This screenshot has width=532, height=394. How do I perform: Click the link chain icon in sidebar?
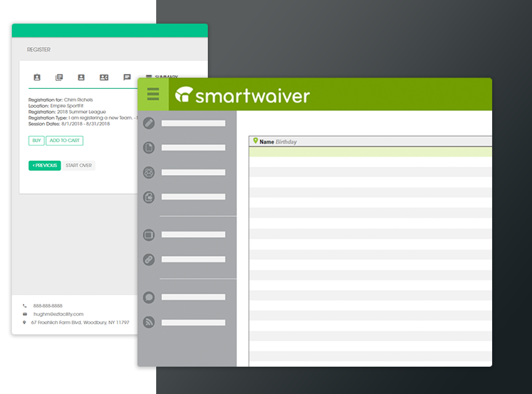[x=149, y=260]
